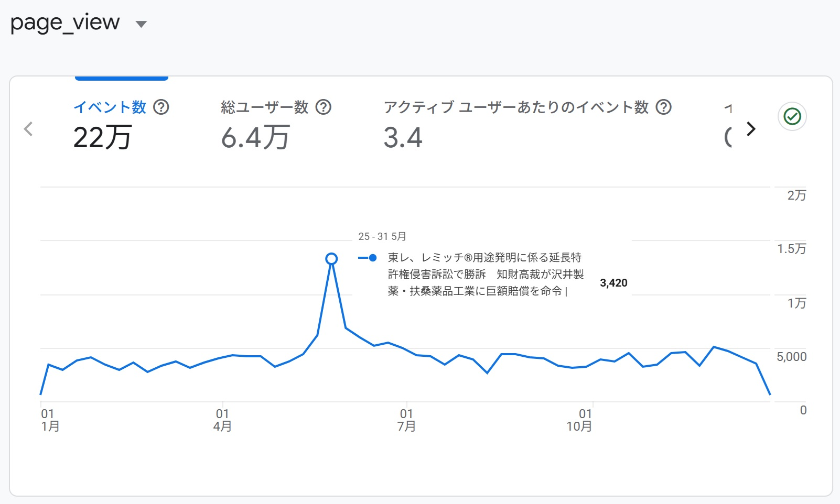840x504 pixels.
Task: Click the 東レ、レミッチ tooltip legend entry
Action: 485,274
